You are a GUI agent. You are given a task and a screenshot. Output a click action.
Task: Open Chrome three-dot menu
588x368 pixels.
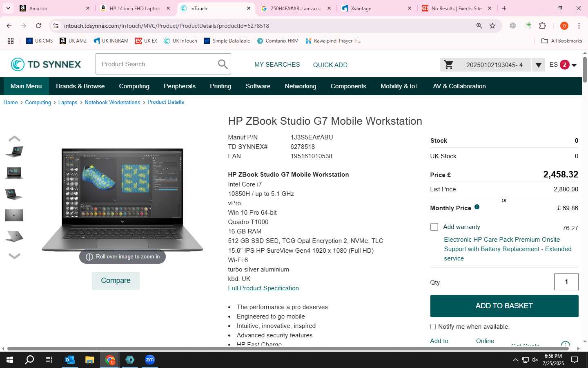coord(579,26)
